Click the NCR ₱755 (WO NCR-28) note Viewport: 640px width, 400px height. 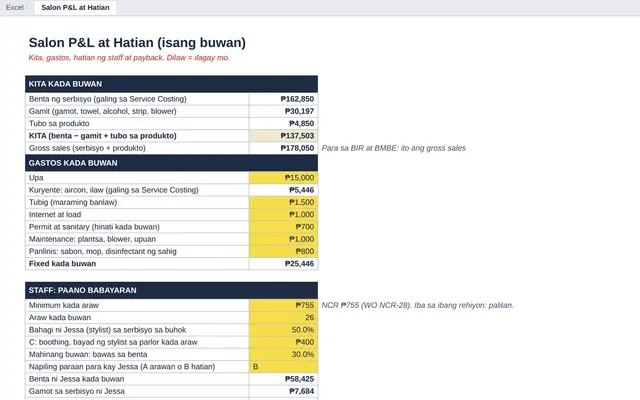[417, 305]
